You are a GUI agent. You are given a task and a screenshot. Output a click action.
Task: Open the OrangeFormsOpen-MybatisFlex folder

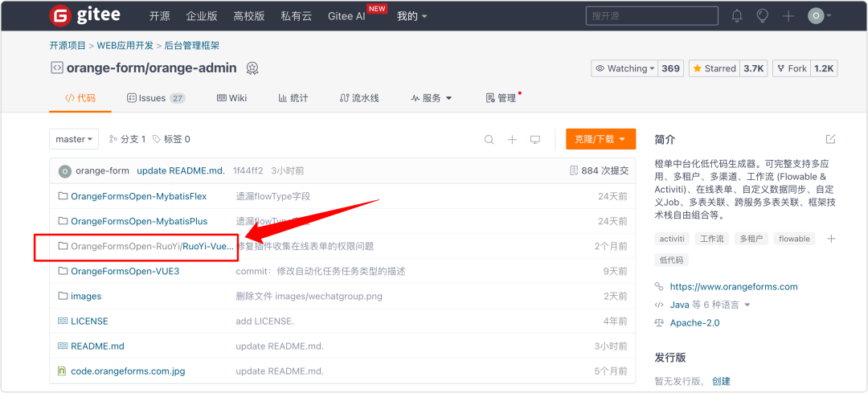139,196
